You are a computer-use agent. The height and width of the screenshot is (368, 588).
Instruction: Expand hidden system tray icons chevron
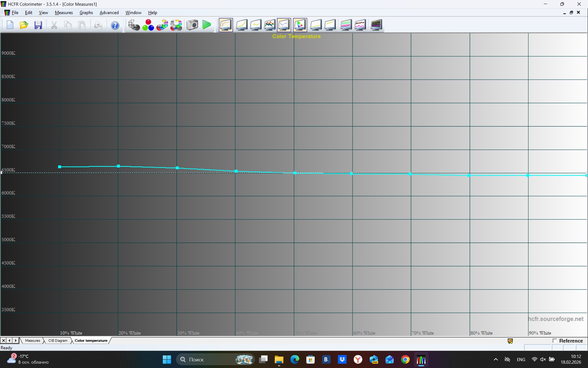click(x=496, y=359)
